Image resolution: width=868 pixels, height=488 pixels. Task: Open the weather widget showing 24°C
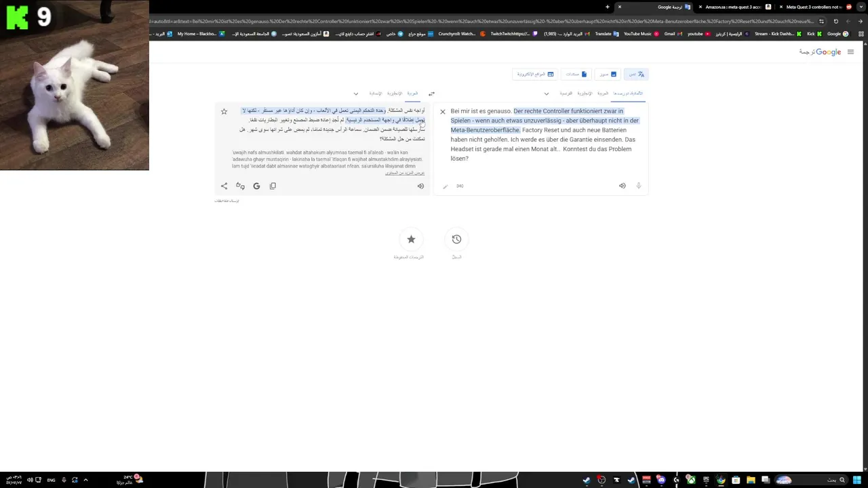129,480
